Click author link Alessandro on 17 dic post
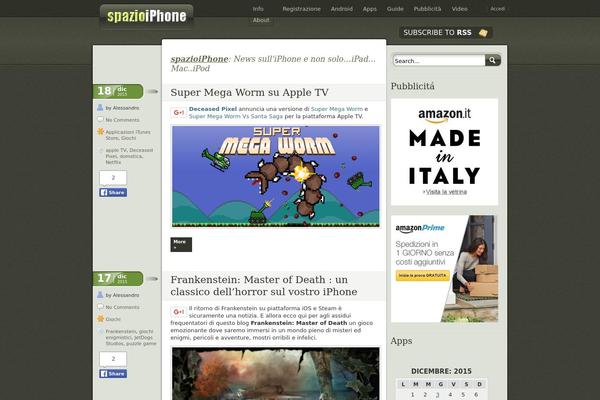This screenshot has width=600, height=400. (126, 295)
